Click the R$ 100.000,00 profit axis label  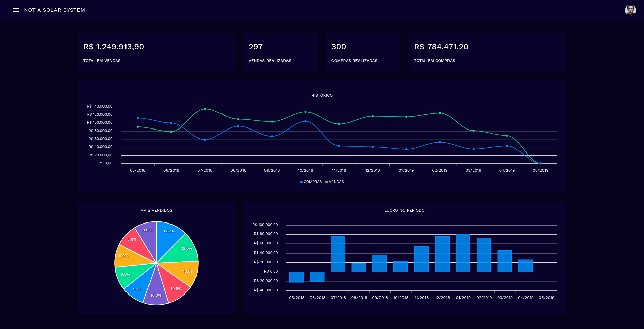click(x=265, y=225)
